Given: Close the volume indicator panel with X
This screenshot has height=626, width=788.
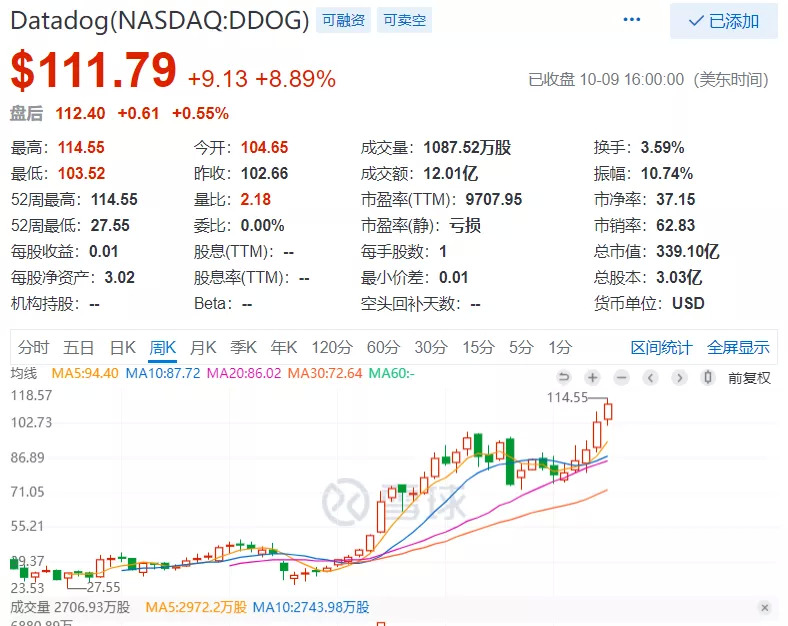Looking at the screenshot, I should 764,608.
